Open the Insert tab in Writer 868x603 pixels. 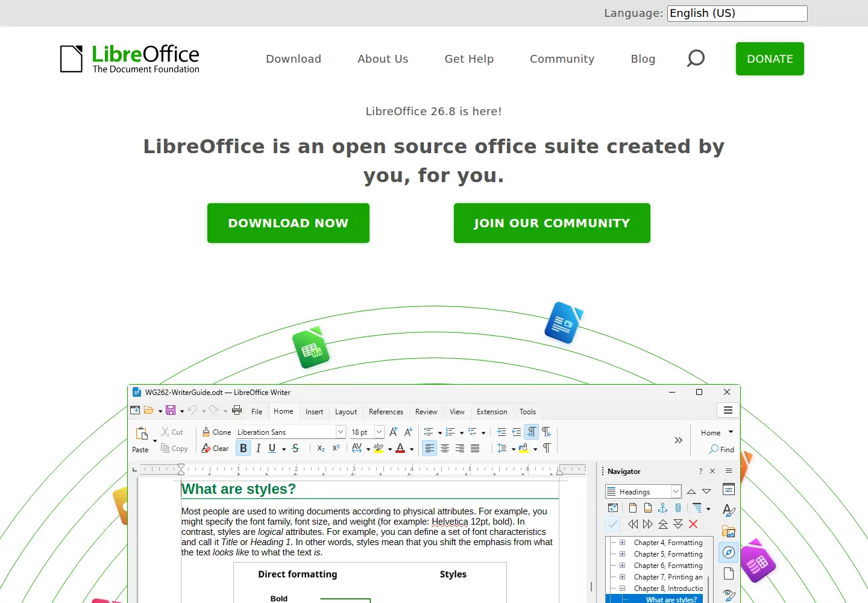coord(314,412)
